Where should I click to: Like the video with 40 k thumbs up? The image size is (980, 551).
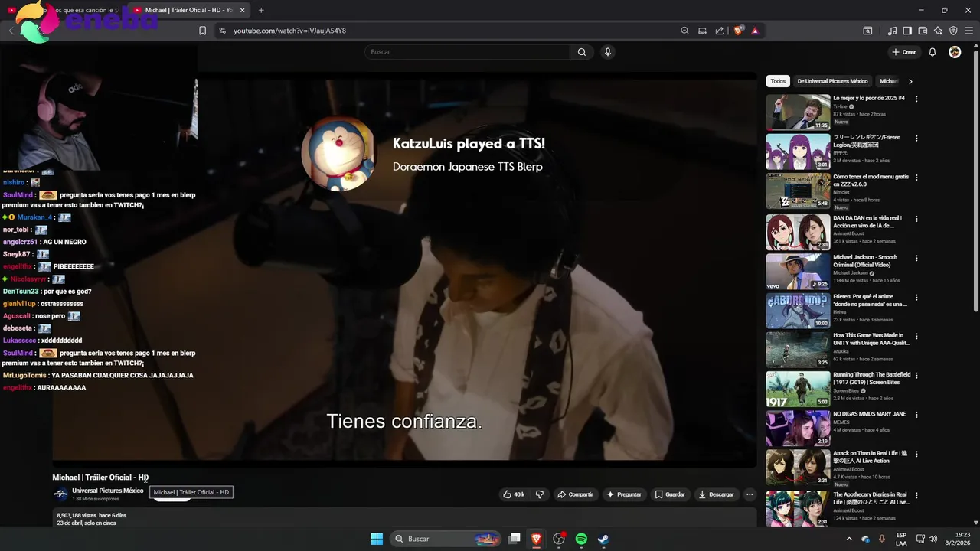pos(514,494)
